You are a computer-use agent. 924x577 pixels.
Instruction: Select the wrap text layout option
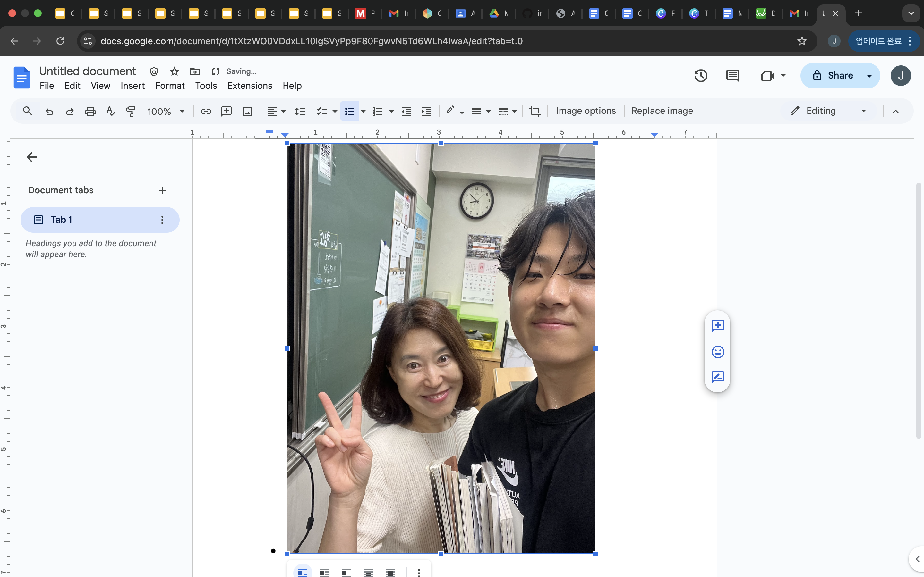(x=324, y=572)
